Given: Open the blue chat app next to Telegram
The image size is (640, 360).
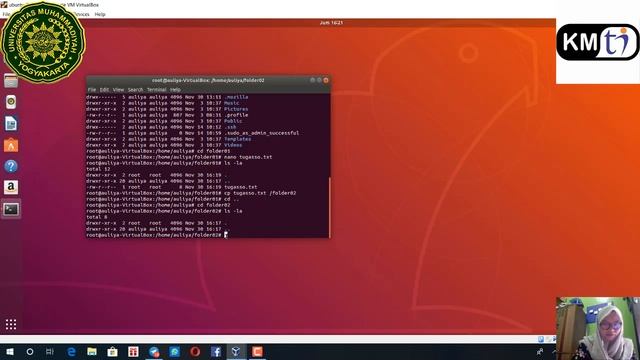Looking at the screenshot, I should coord(174,352).
